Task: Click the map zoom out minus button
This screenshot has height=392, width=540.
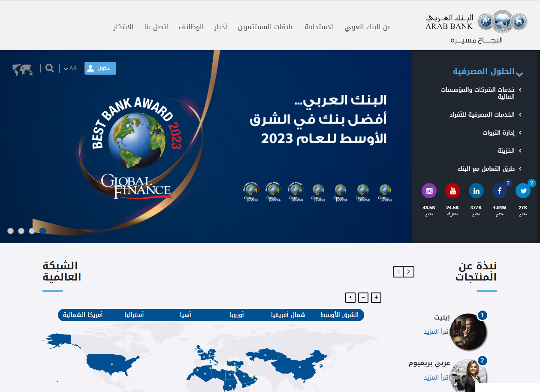Action: coord(363,297)
